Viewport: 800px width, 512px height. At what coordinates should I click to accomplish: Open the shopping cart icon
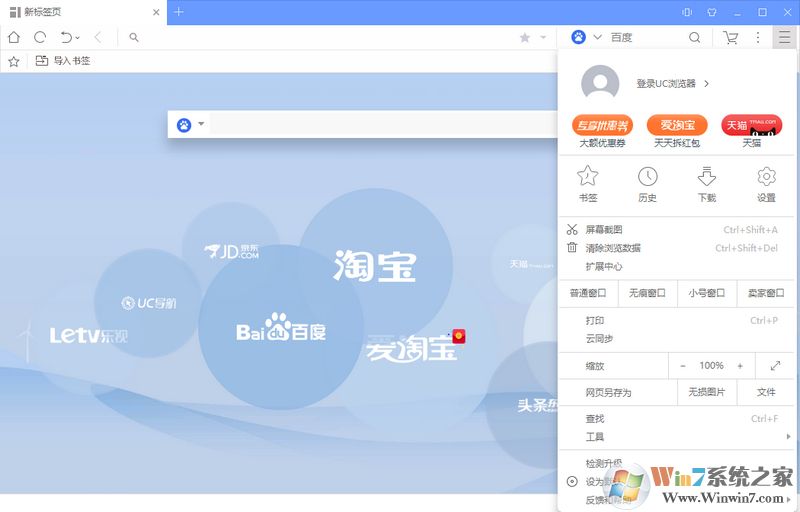[730, 37]
